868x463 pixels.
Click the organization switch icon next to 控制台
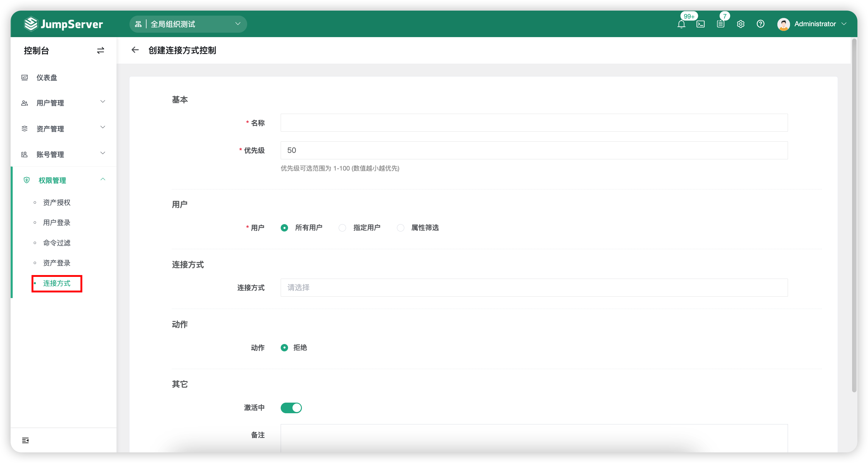click(x=100, y=51)
